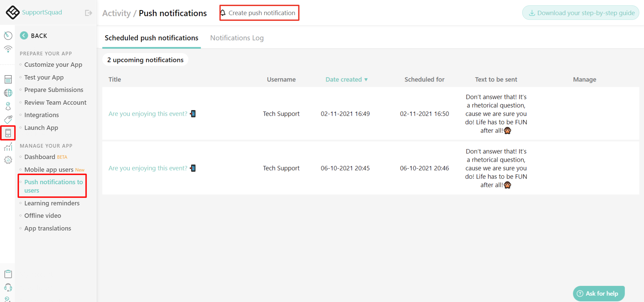Click the clipboard icon in lower sidebar

[8, 274]
